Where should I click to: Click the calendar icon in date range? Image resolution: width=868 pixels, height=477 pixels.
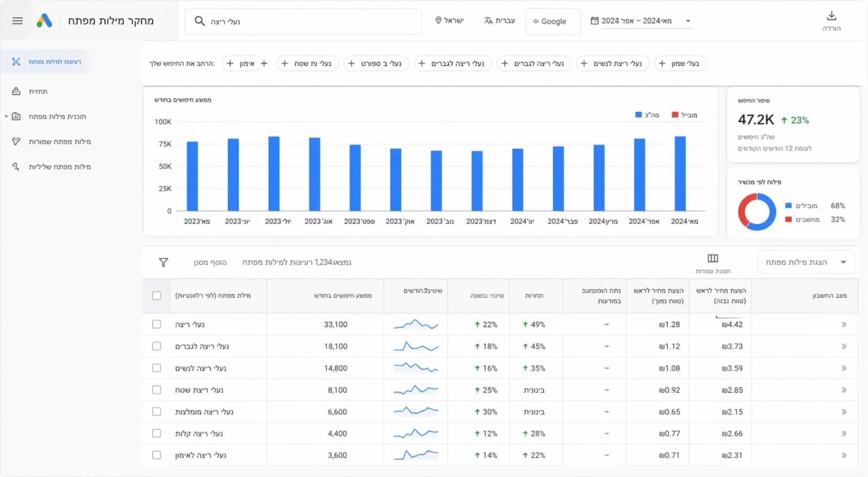point(595,21)
